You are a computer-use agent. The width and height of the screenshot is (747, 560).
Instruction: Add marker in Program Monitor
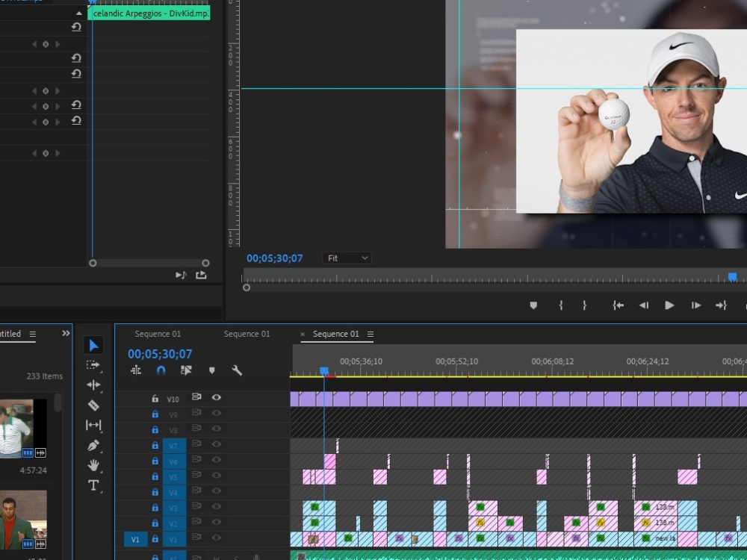coord(533,305)
